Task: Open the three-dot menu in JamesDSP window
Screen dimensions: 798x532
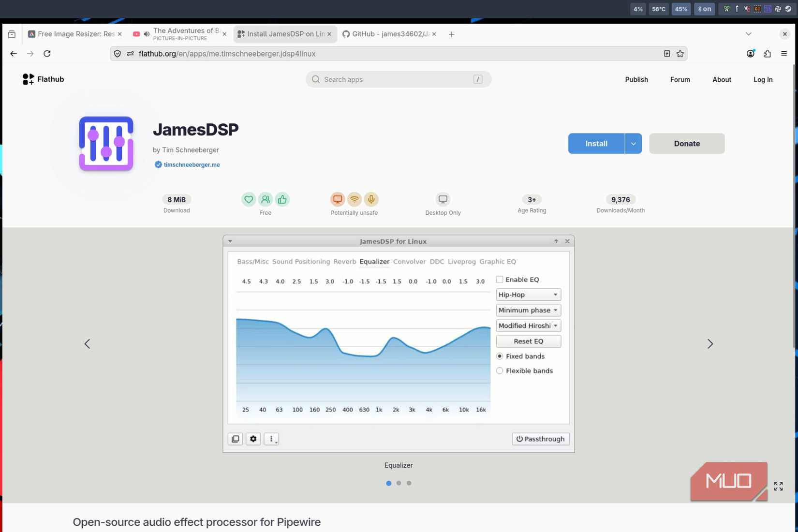Action: tap(271, 439)
